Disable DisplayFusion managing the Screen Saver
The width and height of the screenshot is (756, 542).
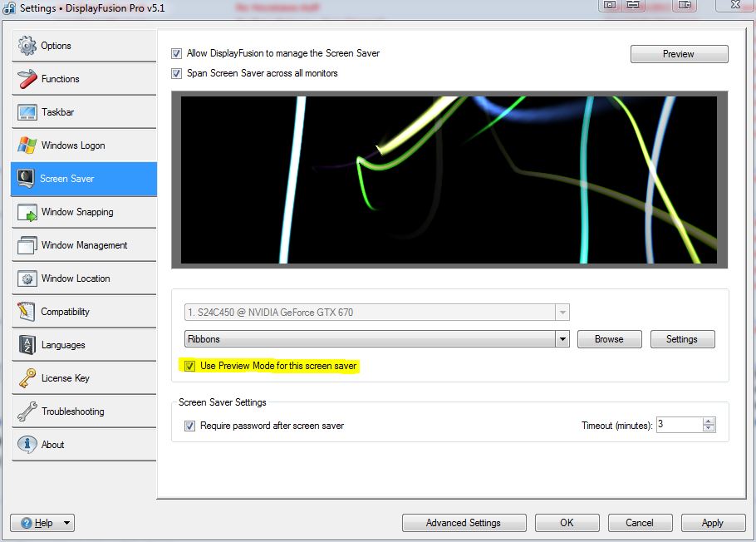point(176,53)
